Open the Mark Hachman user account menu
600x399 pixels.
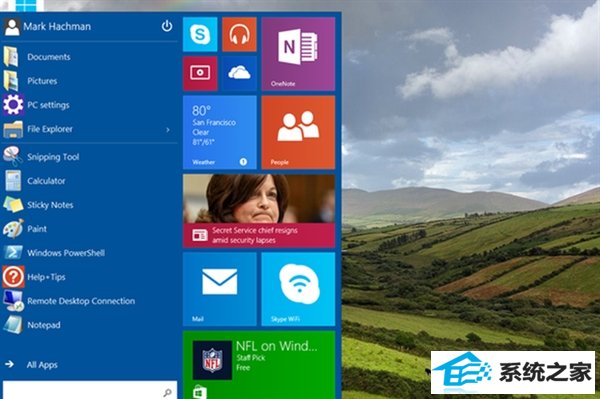coord(47,26)
